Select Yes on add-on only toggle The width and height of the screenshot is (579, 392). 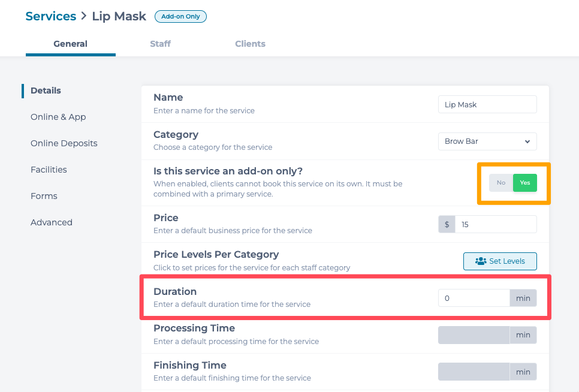(525, 183)
